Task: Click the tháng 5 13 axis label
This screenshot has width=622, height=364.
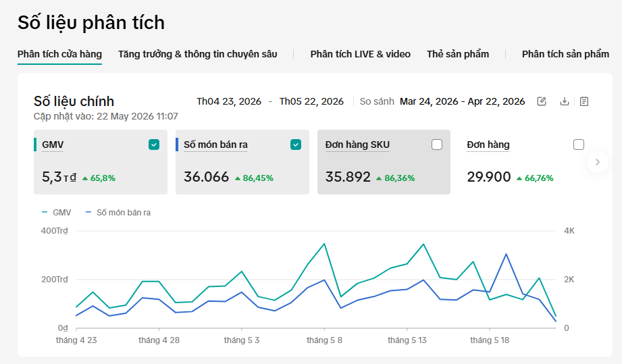Action: pos(407,340)
